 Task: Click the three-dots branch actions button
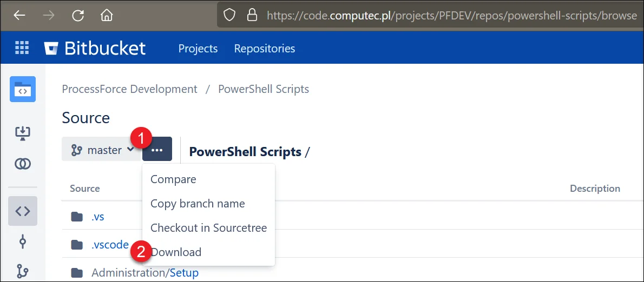click(157, 150)
